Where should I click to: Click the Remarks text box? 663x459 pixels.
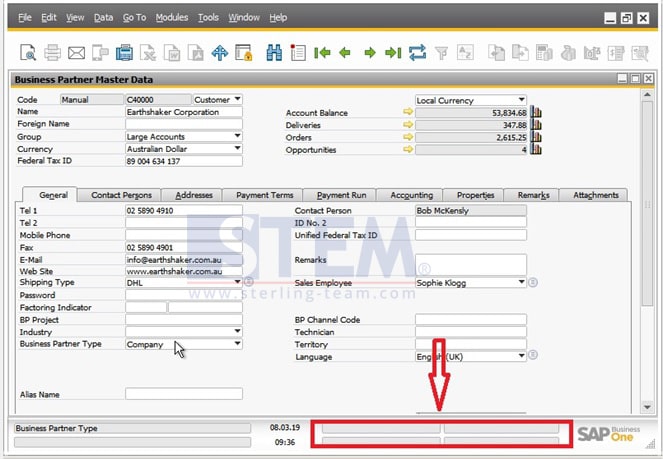pos(471,265)
